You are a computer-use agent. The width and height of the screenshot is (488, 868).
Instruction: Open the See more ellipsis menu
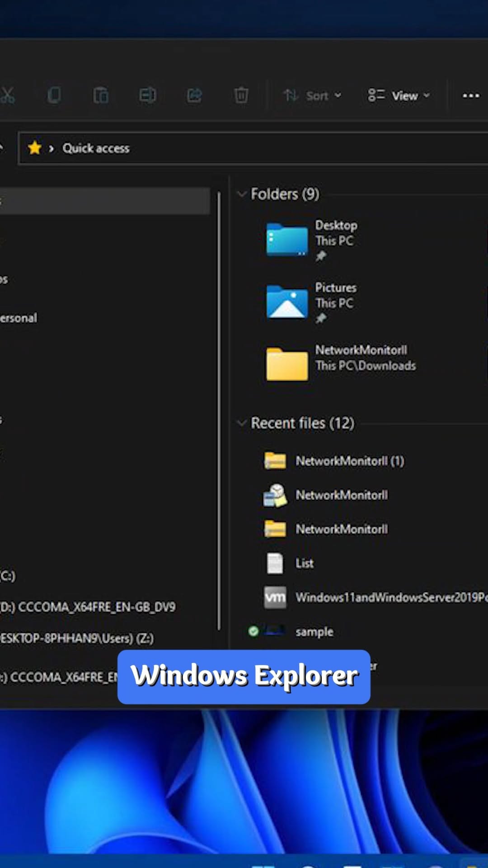tap(471, 95)
